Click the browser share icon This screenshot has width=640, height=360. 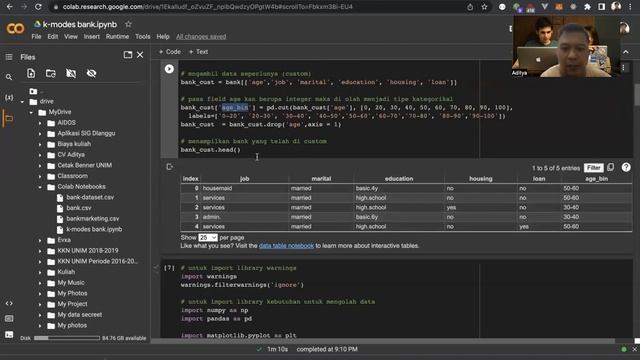point(470,7)
